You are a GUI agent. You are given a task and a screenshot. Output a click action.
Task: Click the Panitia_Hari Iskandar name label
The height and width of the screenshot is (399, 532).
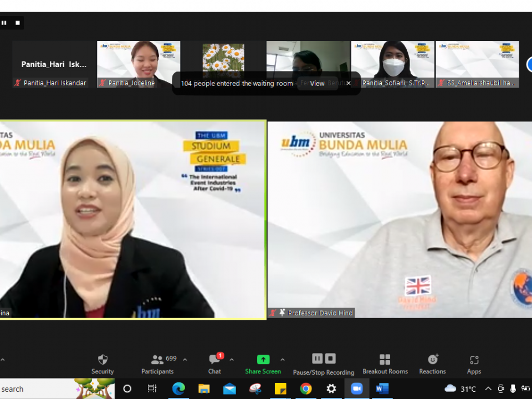point(55,83)
